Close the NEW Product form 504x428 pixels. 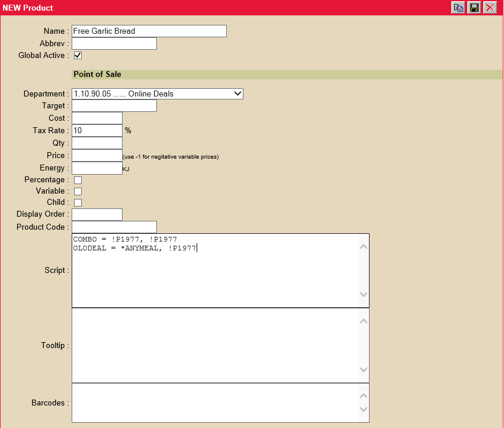[x=489, y=8]
